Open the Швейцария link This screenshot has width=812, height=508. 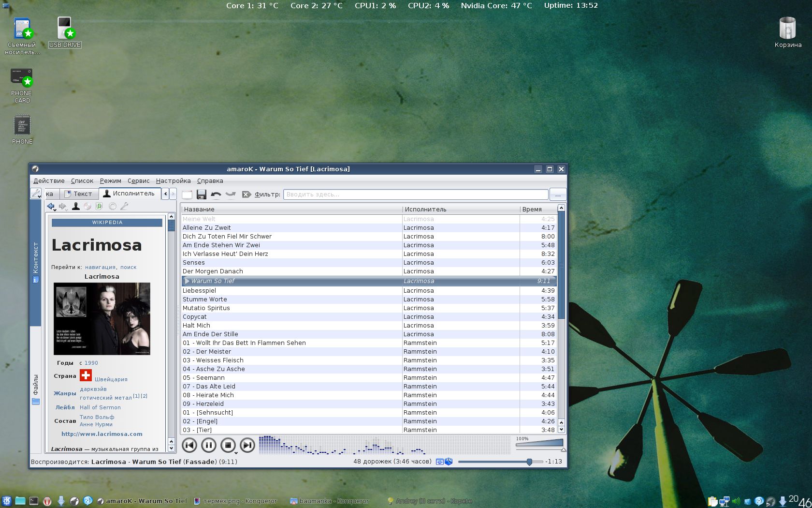click(111, 379)
